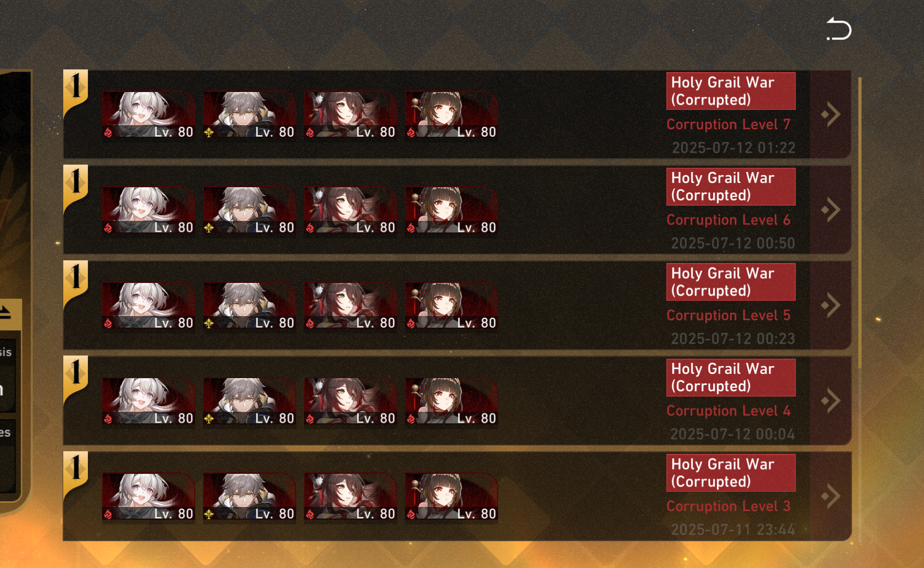Click gold element icon on gray-haired character, Level 4 row
The width and height of the screenshot is (924, 568).
(209, 419)
